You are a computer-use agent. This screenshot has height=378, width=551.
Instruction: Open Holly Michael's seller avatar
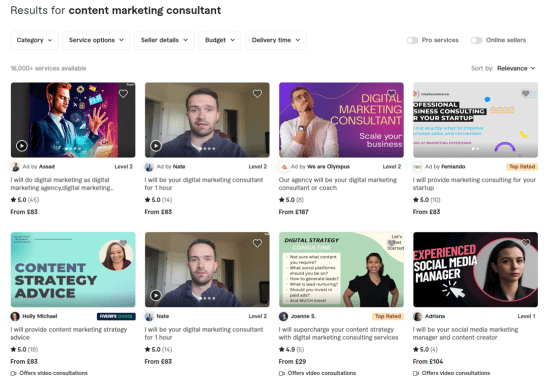coord(15,317)
